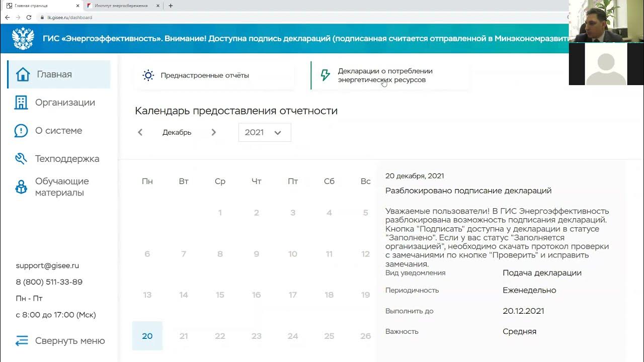Reload the page
644x362 pixels.
tap(29, 17)
